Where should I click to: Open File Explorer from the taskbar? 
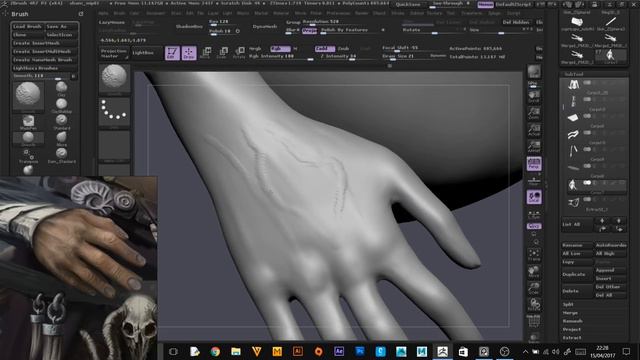coord(236,351)
